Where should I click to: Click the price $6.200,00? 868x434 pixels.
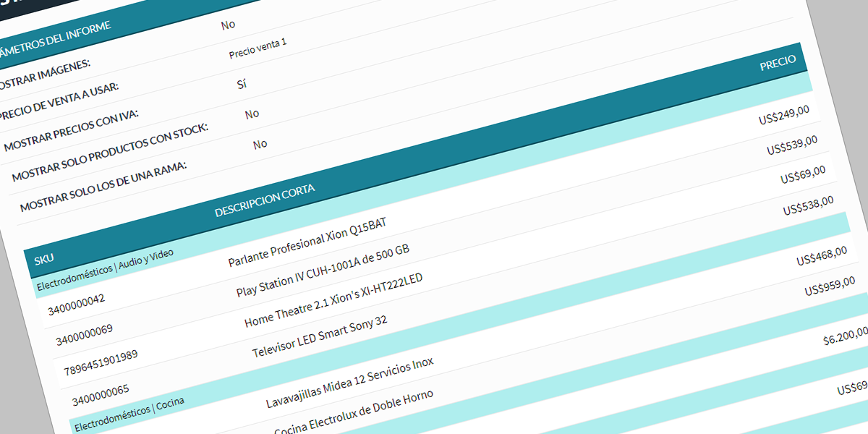[846, 336]
